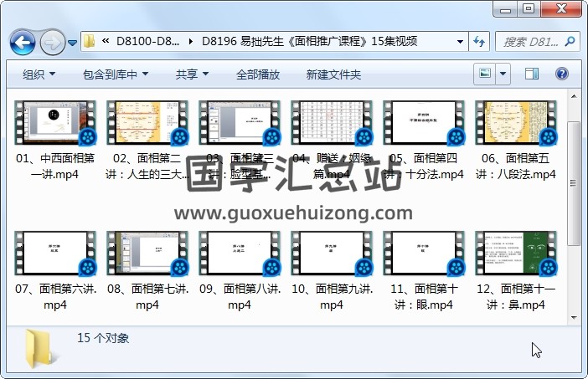Click 新建文件夹 button
Image resolution: width=588 pixels, height=379 pixels.
[x=333, y=74]
